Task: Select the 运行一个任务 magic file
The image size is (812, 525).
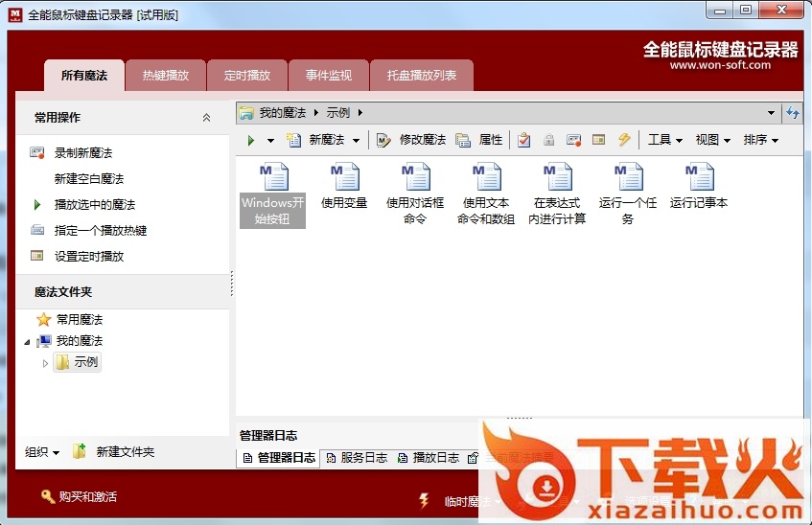Action: [628, 194]
